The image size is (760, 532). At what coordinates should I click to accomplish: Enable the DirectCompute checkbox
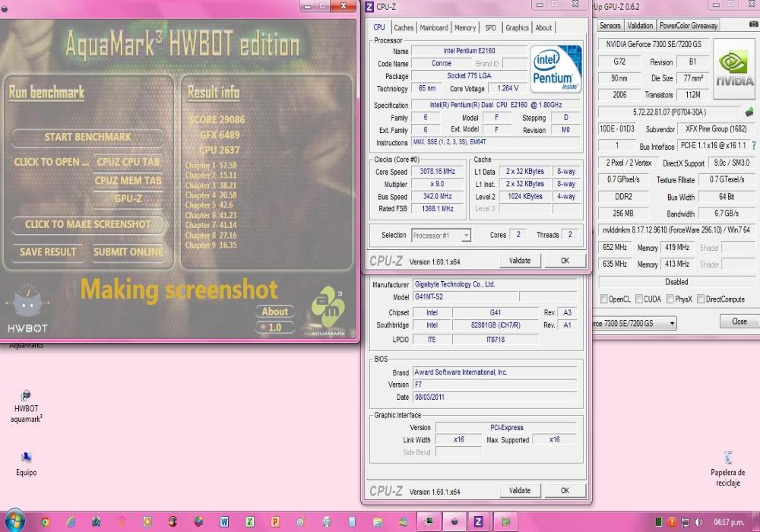pyautogui.click(x=701, y=299)
